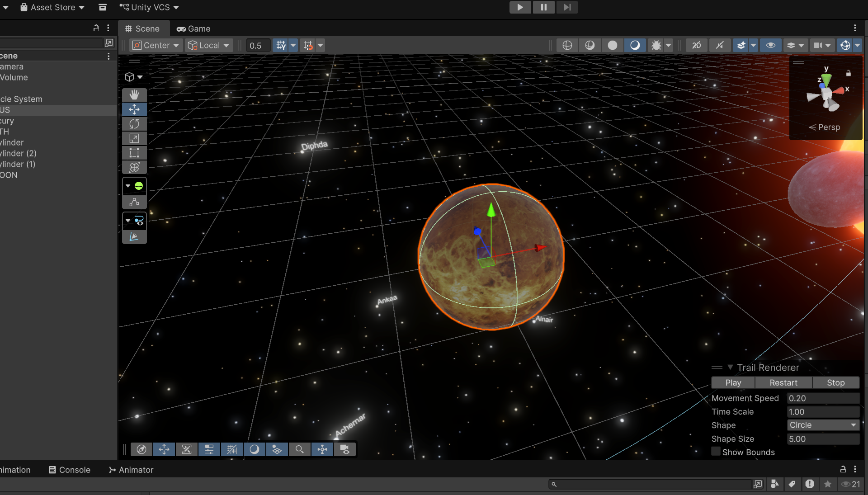
Task: Open the Local handle rotation dropdown
Action: pyautogui.click(x=209, y=45)
